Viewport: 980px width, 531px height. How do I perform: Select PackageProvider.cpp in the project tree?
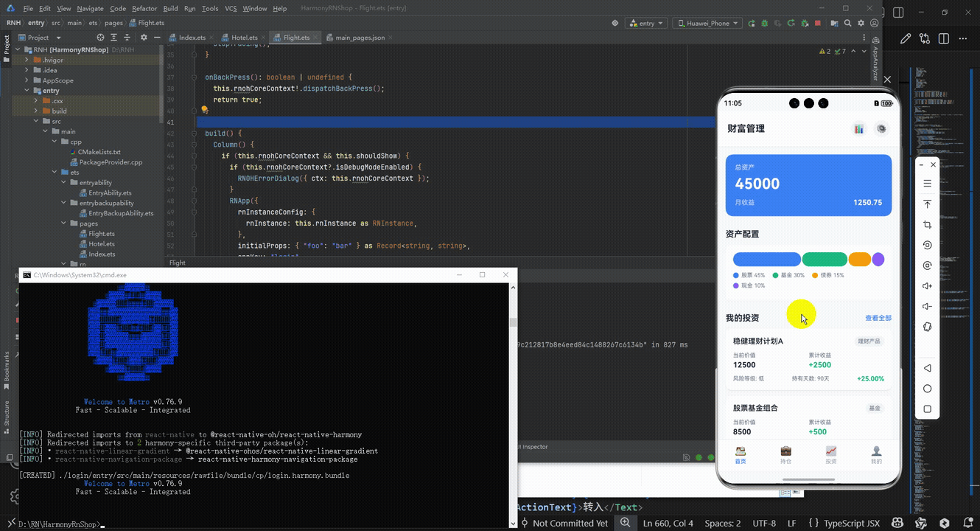105,162
